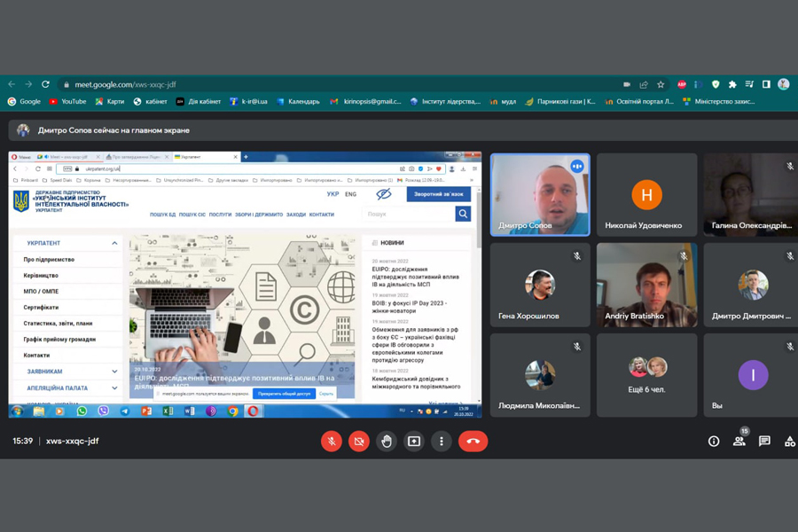Open the ПОСЛУГИ menu item
Image resolution: width=798 pixels, height=532 pixels.
220,215
